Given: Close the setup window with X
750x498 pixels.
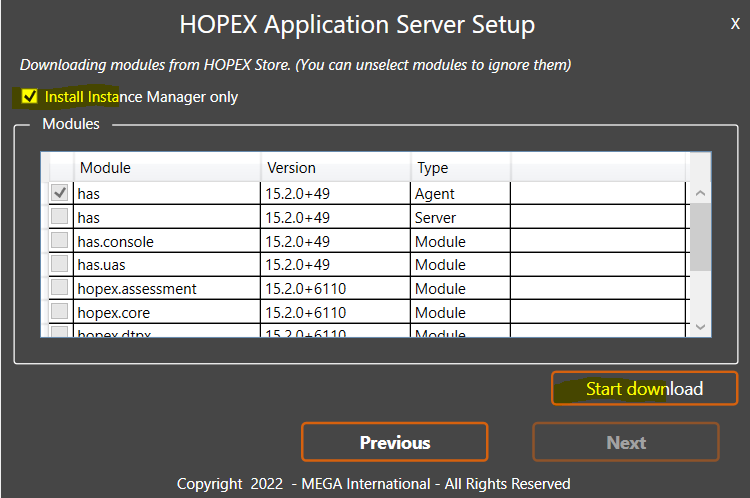Looking at the screenshot, I should (735, 23).
